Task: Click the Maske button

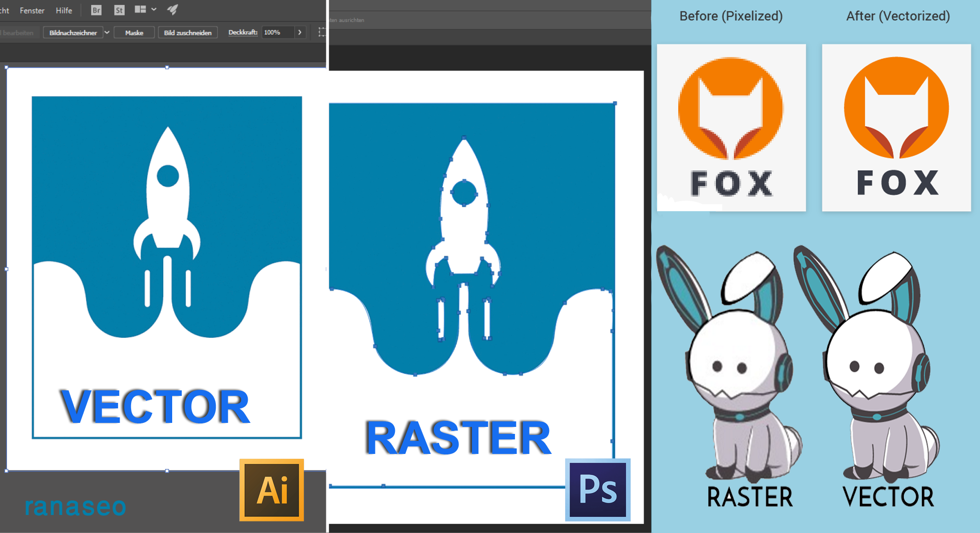Action: point(134,32)
